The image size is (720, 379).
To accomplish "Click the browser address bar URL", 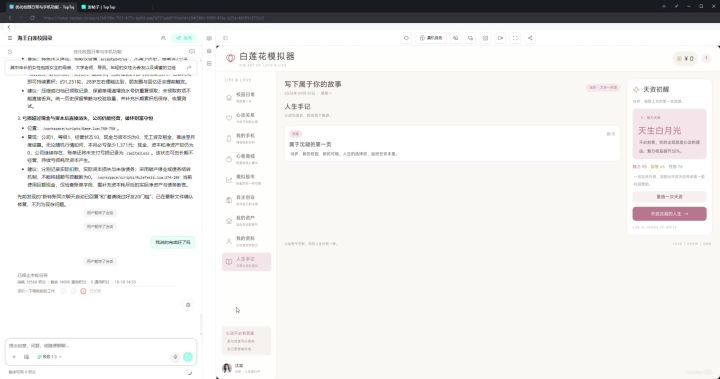I will (154, 18).
